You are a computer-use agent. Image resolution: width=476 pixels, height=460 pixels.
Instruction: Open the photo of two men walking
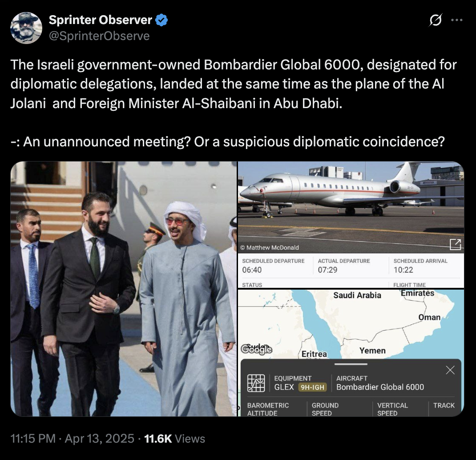124,289
